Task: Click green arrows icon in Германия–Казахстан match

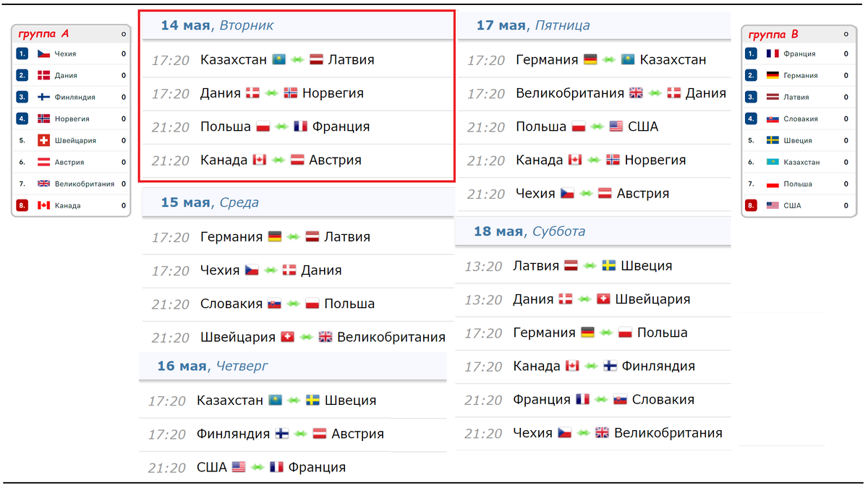Action: coord(609,59)
